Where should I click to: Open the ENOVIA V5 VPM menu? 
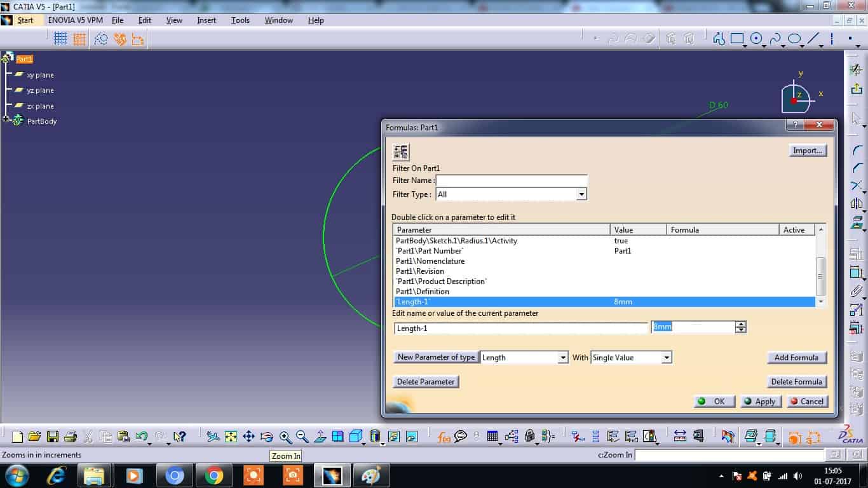point(76,20)
